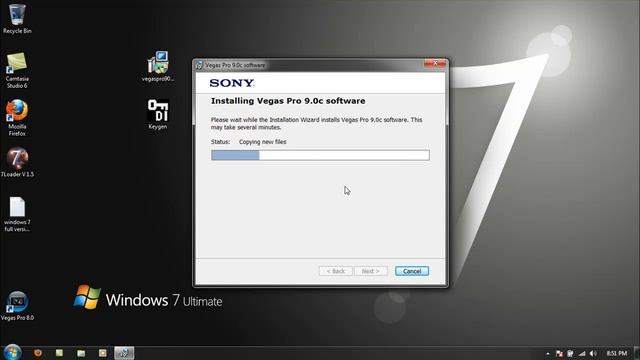This screenshot has height=360, width=640.
Task: Click the 'Vegas Pro 9.0c software' window title
Action: point(235,65)
